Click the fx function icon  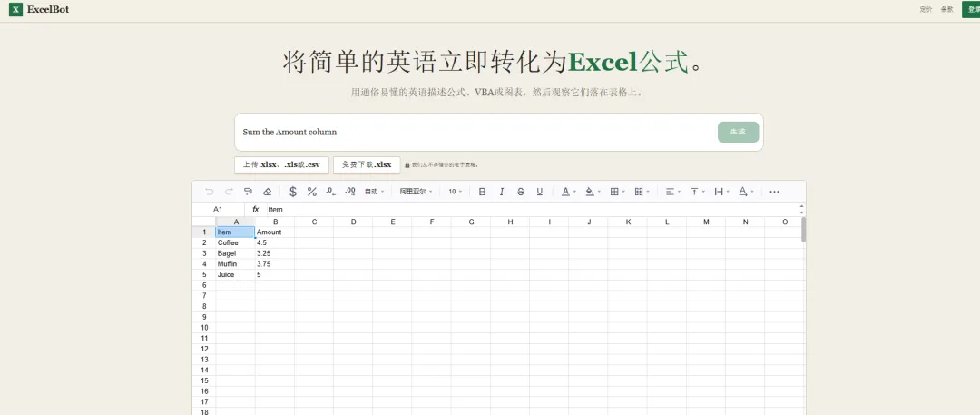255,209
